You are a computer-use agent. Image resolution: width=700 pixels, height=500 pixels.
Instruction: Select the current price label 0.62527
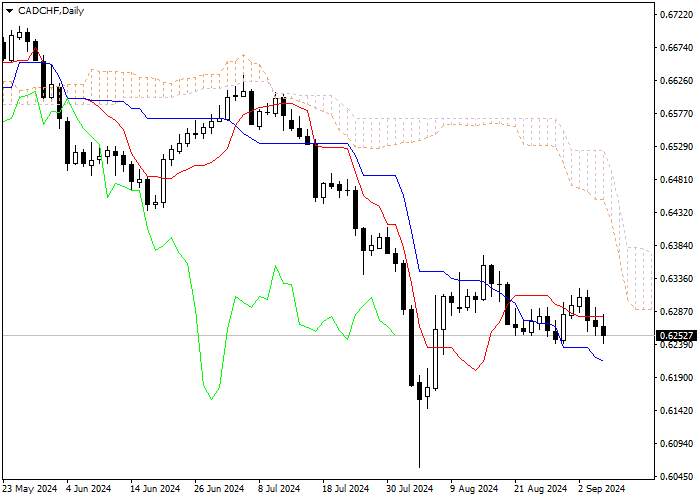click(676, 335)
